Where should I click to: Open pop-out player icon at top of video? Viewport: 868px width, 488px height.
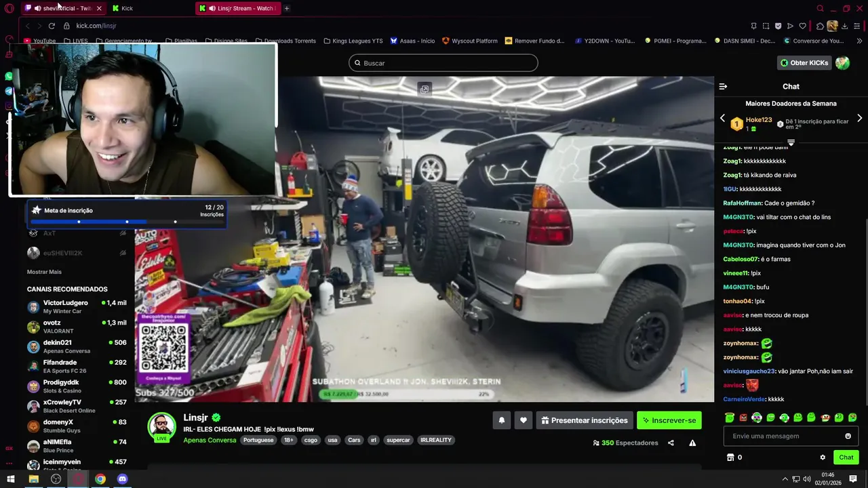[x=425, y=89]
